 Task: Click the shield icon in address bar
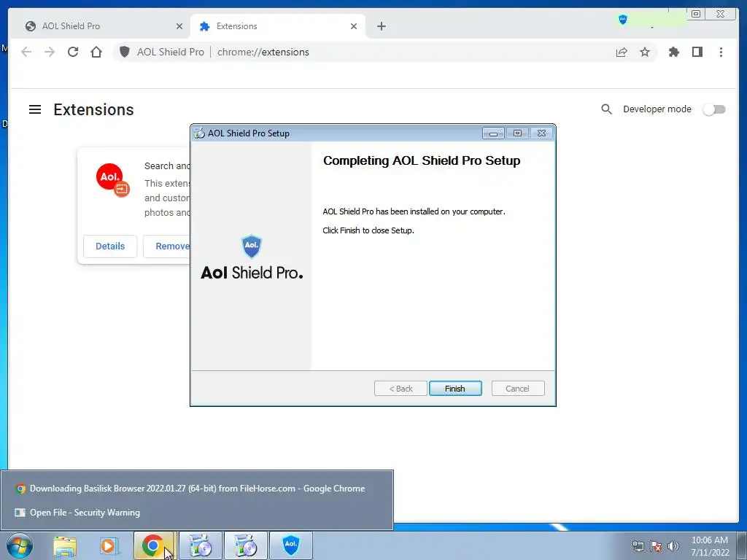pyautogui.click(x=124, y=52)
